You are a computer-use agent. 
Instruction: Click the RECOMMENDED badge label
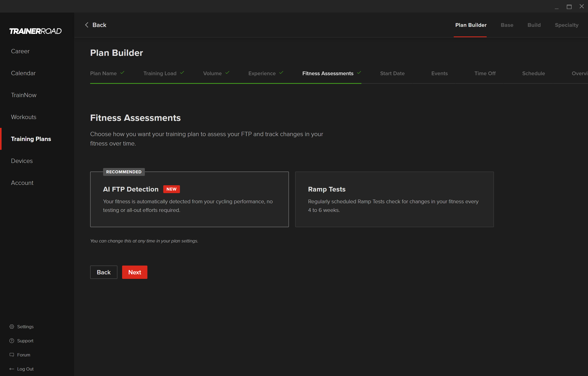point(124,172)
